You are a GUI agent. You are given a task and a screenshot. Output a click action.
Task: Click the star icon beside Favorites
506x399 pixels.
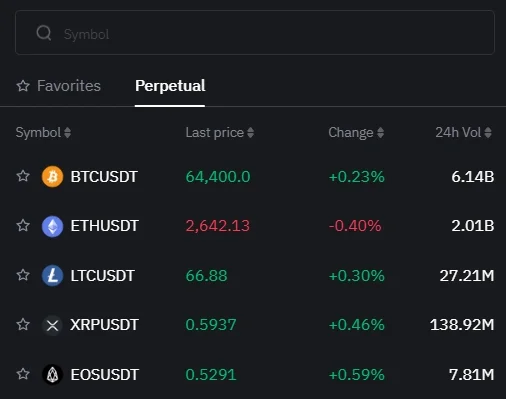pos(23,86)
